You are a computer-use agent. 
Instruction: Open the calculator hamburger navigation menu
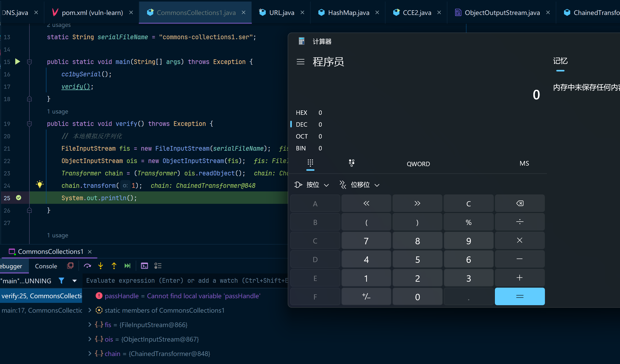[301, 62]
